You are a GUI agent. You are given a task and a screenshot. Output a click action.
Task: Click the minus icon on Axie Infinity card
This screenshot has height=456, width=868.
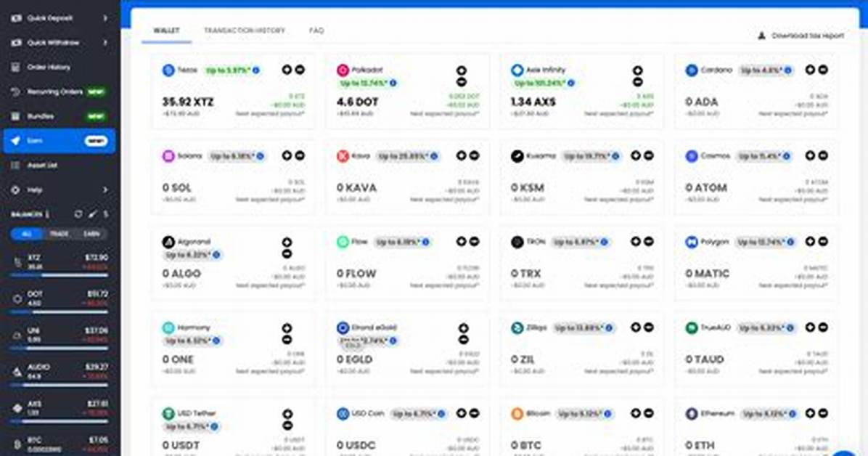pyautogui.click(x=638, y=82)
